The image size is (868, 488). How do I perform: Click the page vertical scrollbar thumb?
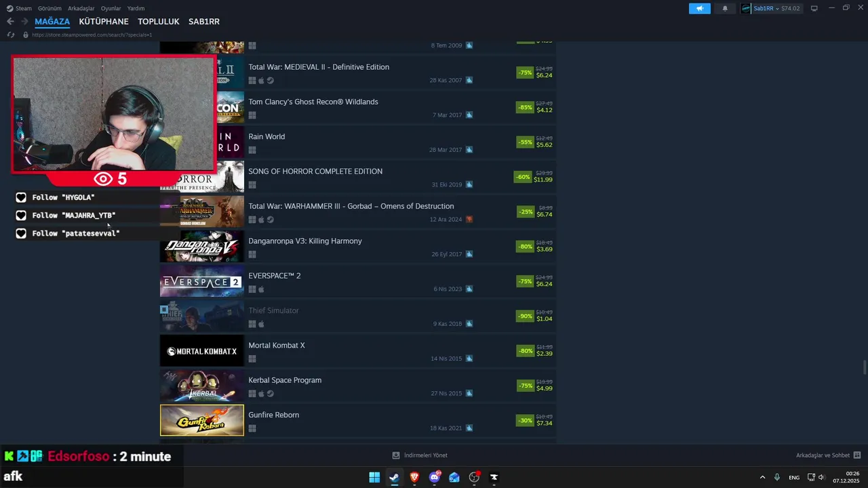(x=864, y=367)
